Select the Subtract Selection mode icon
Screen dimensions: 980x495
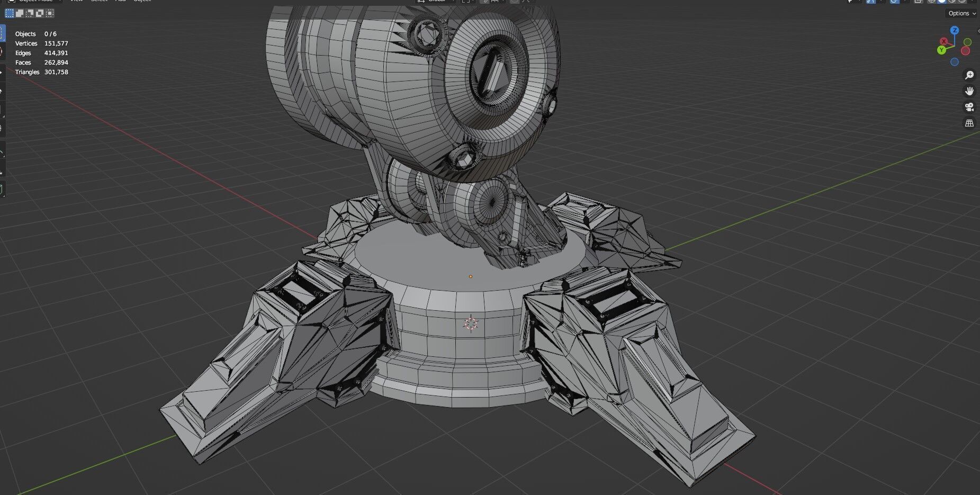click(x=30, y=13)
